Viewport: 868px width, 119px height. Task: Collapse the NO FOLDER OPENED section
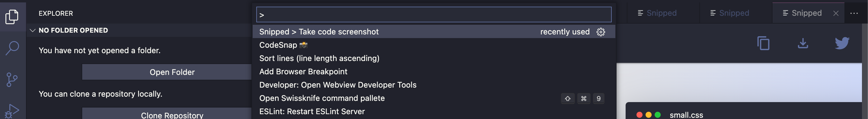point(33,30)
